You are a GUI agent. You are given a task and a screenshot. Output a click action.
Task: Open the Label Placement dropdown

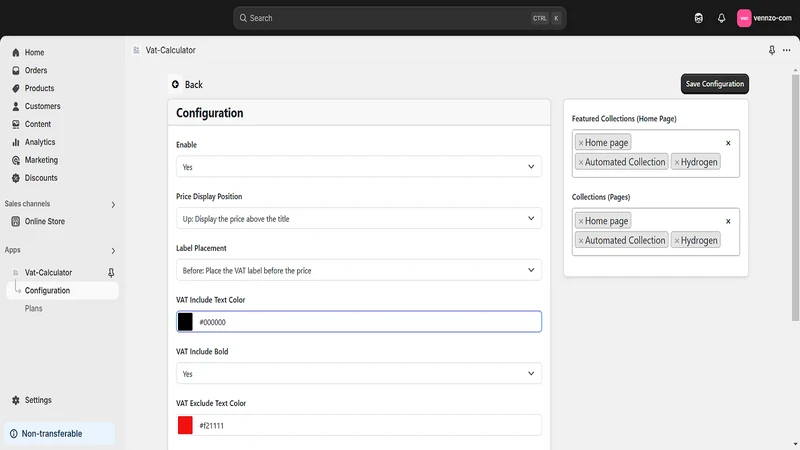[x=359, y=270]
